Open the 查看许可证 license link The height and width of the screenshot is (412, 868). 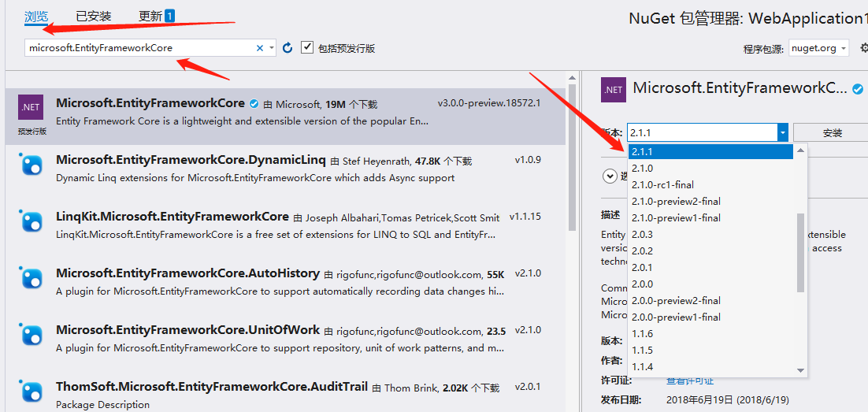click(x=690, y=380)
